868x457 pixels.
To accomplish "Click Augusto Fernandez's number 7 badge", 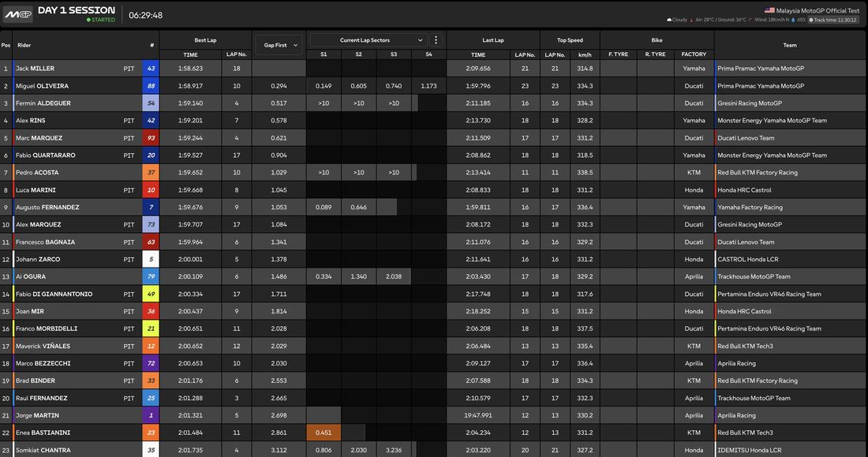I will pos(151,207).
